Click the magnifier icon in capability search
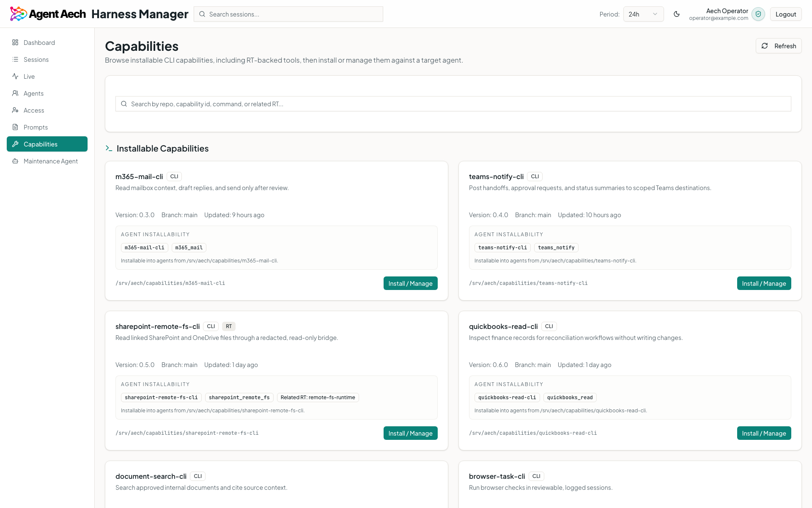Screen dimensions: 812x508 coord(124,104)
